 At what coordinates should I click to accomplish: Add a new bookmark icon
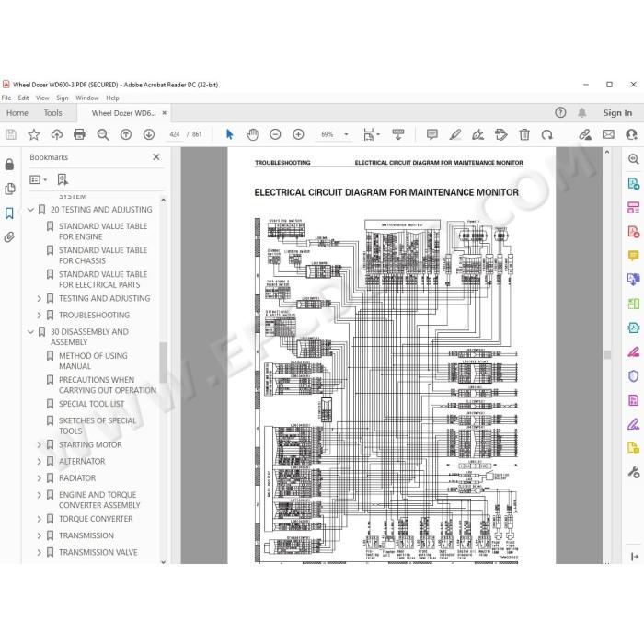coord(63,179)
